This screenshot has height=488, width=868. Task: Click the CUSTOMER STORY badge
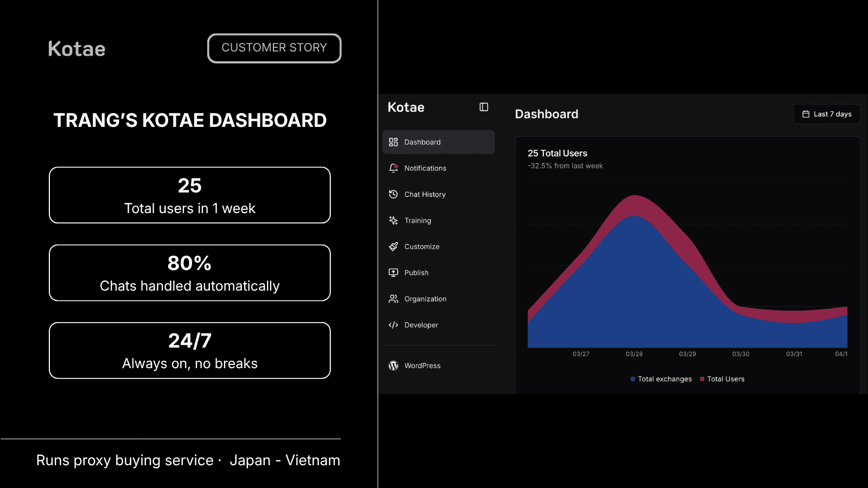click(x=274, y=48)
